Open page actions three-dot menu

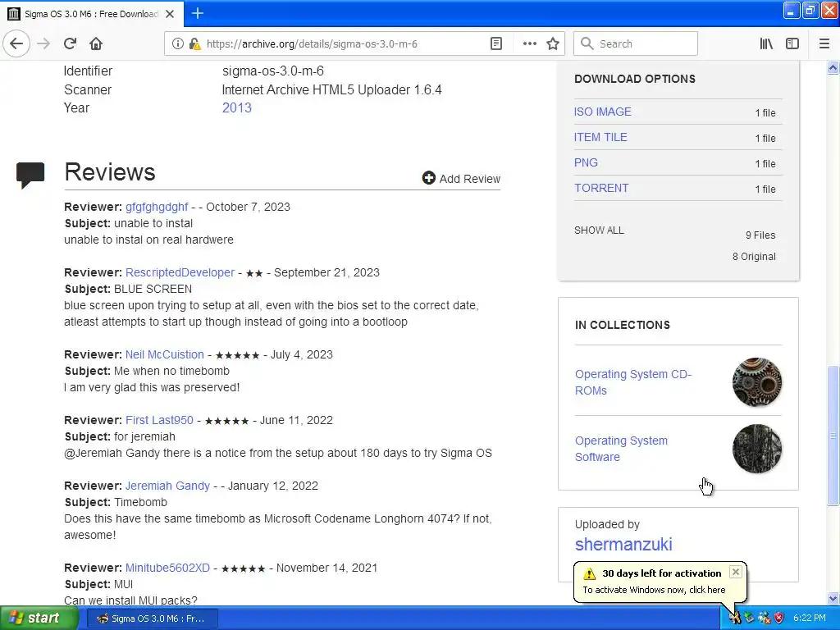[529, 44]
